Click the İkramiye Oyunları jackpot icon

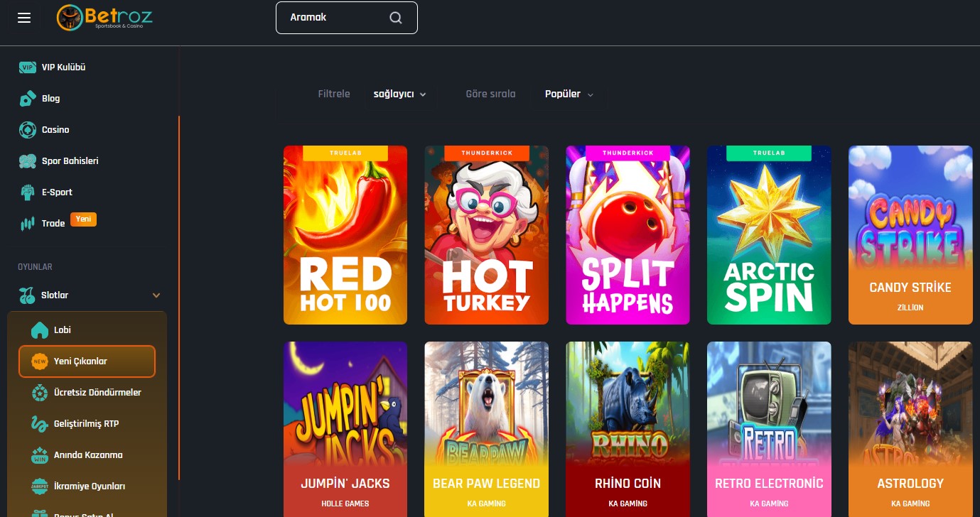tap(40, 486)
